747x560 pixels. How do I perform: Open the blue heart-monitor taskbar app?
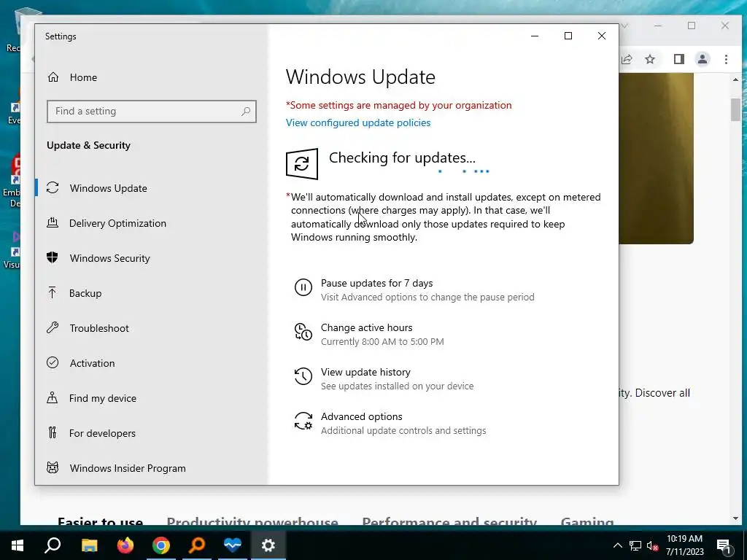tap(233, 545)
